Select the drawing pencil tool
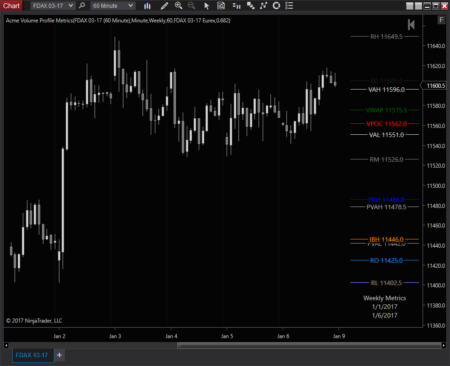This screenshot has width=450, height=366. (x=164, y=6)
